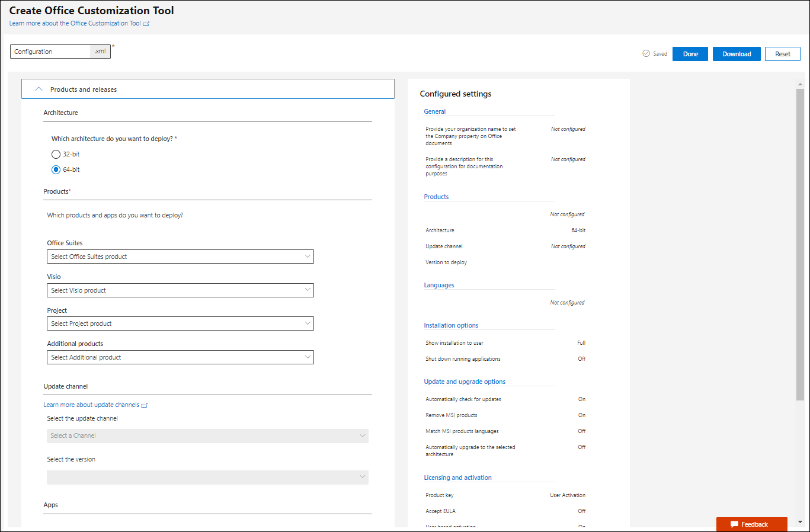810x532 pixels.
Task: Jump to General in Configured settings
Action: click(x=434, y=111)
